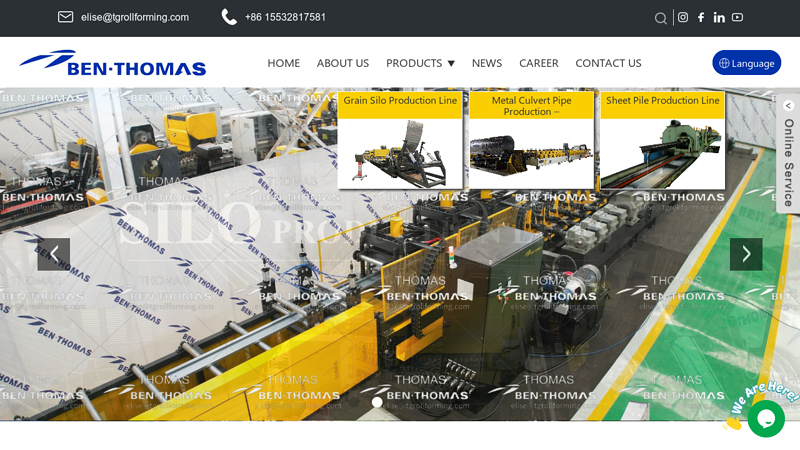This screenshot has width=800, height=450.
Task: Expand the Online Service side panel arrow
Action: click(x=788, y=106)
